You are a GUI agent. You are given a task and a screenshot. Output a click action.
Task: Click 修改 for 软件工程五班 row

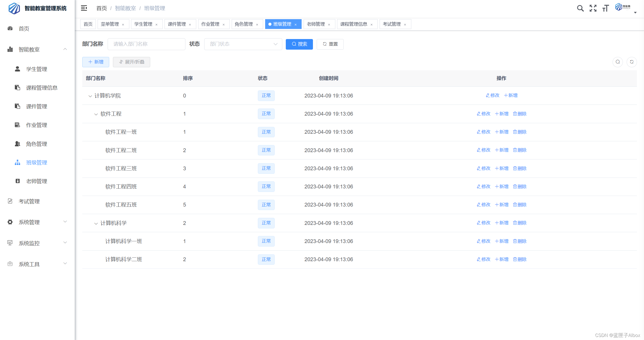pyautogui.click(x=484, y=205)
